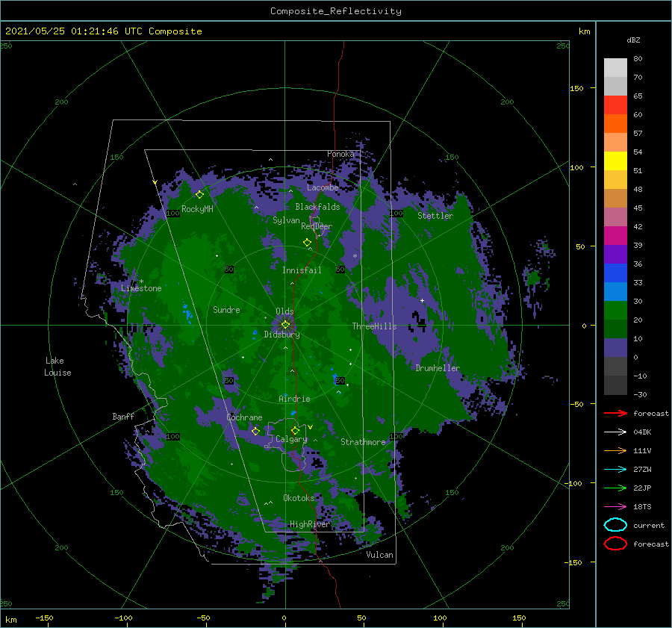The image size is (672, 628).
Task: Click the bright green 30-20 dBZ swatch
Action: [x=615, y=310]
